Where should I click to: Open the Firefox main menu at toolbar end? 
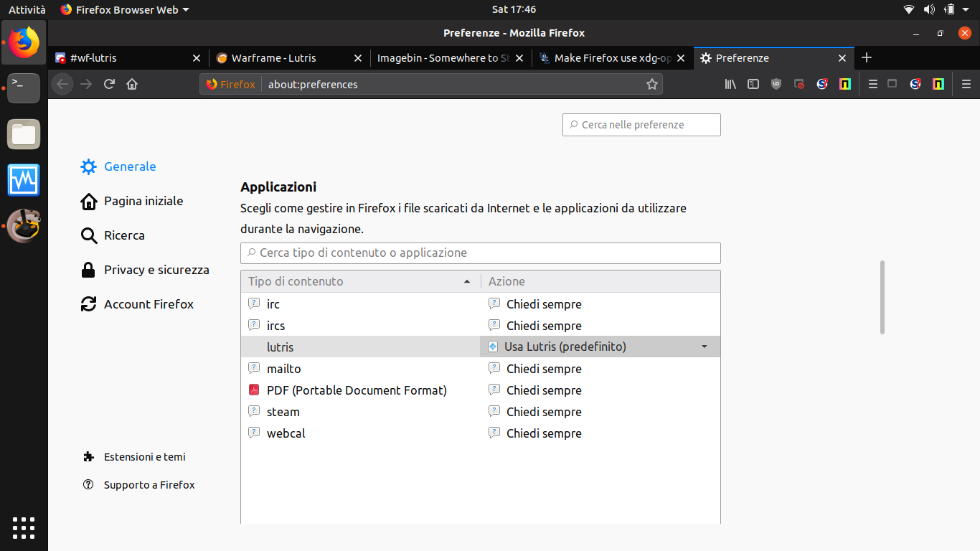coord(966,84)
